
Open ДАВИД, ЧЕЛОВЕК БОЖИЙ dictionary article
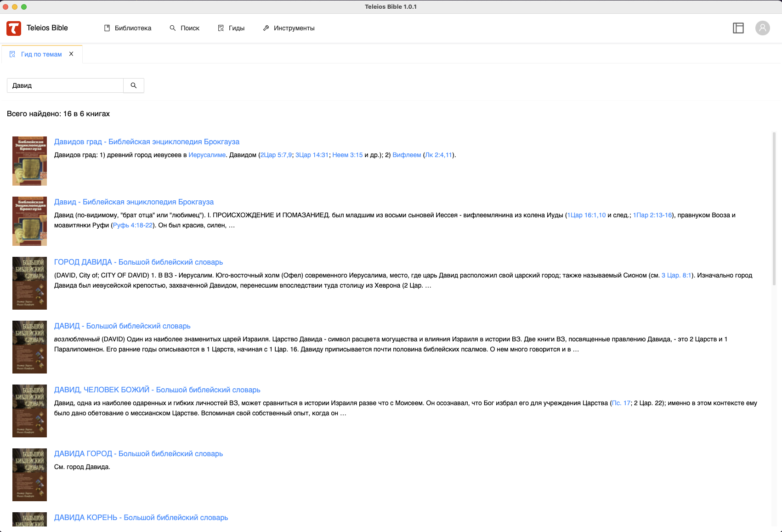click(x=157, y=390)
